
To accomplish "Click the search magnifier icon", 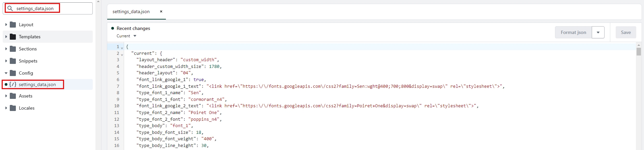I will tap(10, 8).
